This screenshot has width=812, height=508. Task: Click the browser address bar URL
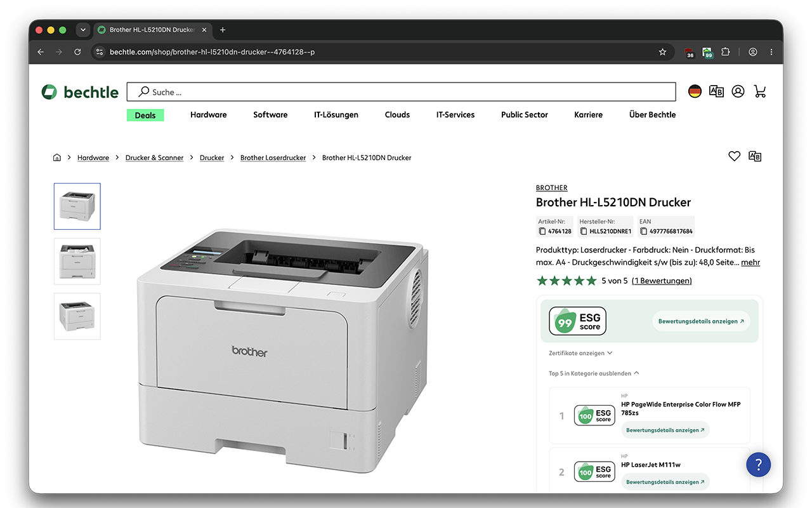tap(212, 52)
